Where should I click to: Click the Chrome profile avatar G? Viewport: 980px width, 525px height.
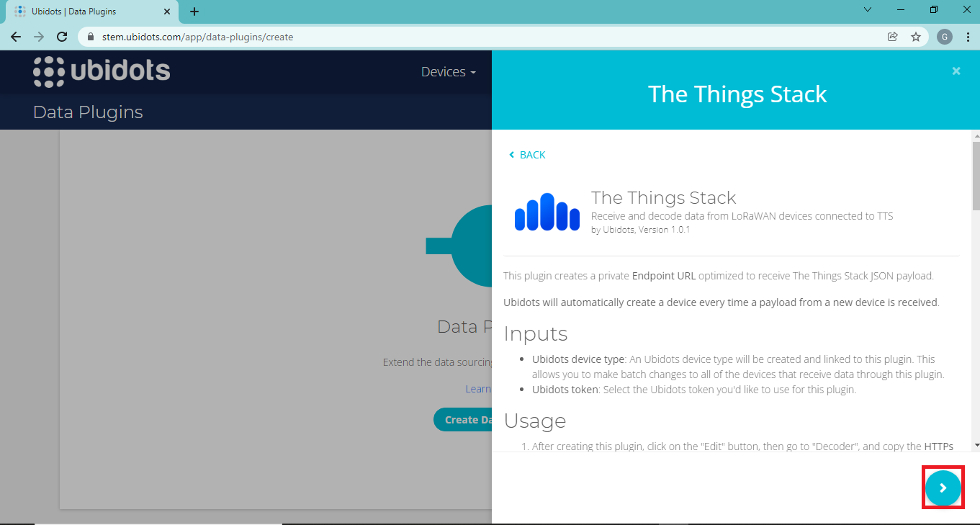(x=945, y=37)
